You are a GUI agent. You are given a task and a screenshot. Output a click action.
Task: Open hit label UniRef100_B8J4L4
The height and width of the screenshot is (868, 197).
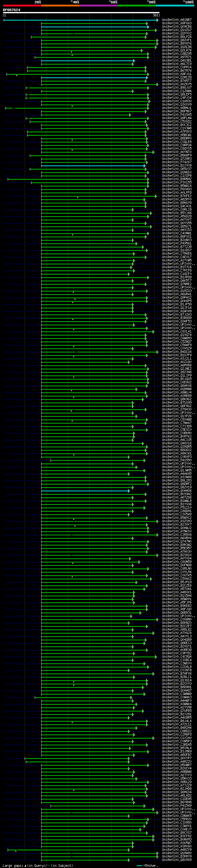[176, 721]
